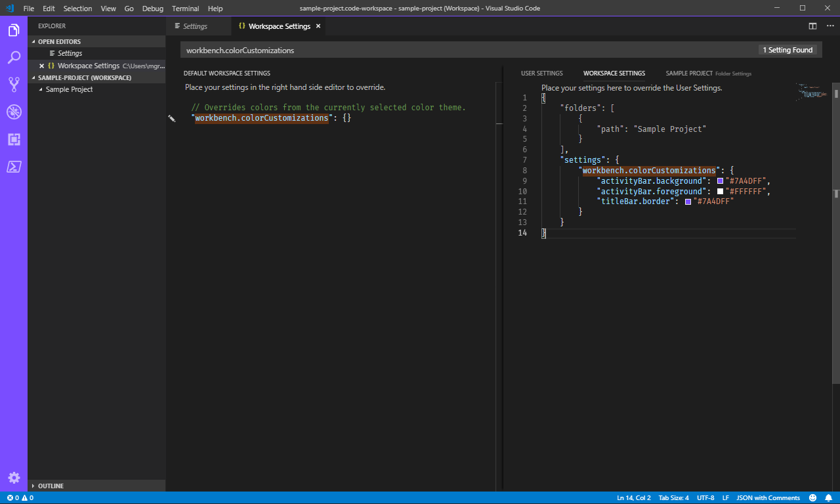Click the Explorer panel title
840x504 pixels.
52,26
